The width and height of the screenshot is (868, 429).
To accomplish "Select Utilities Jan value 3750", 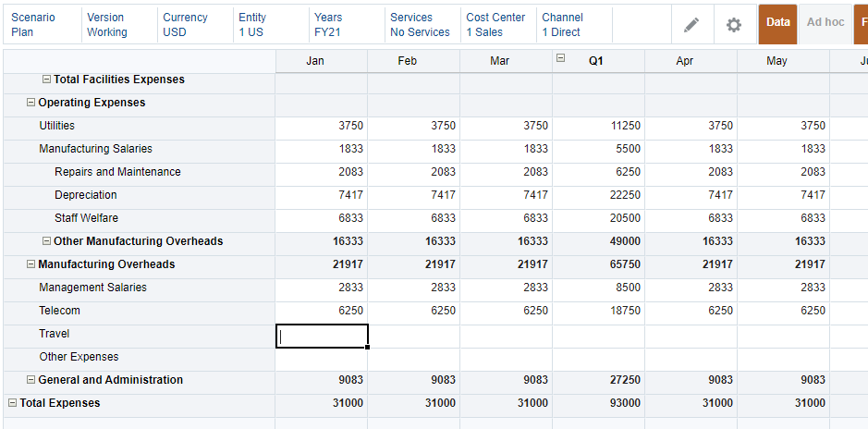I will [x=321, y=129].
